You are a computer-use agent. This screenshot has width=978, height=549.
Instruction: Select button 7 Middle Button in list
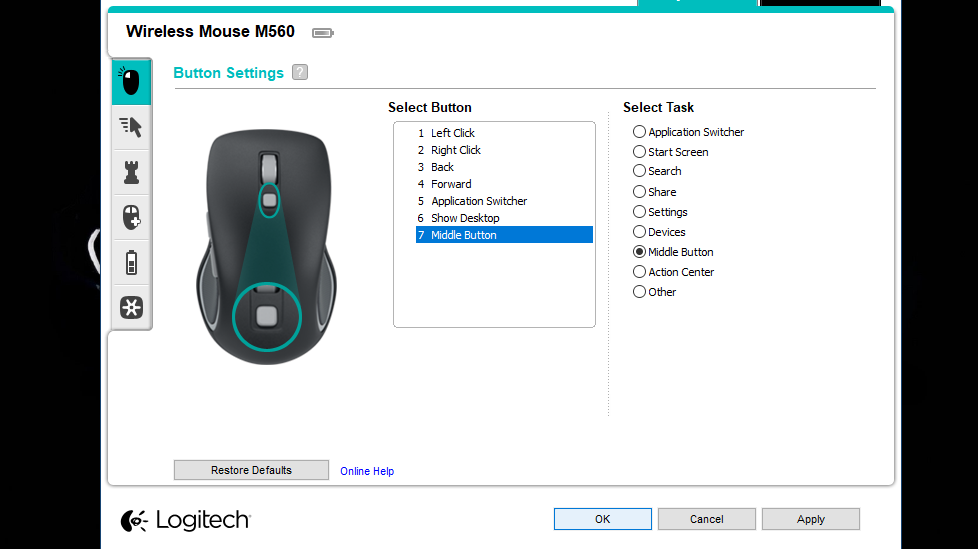504,235
